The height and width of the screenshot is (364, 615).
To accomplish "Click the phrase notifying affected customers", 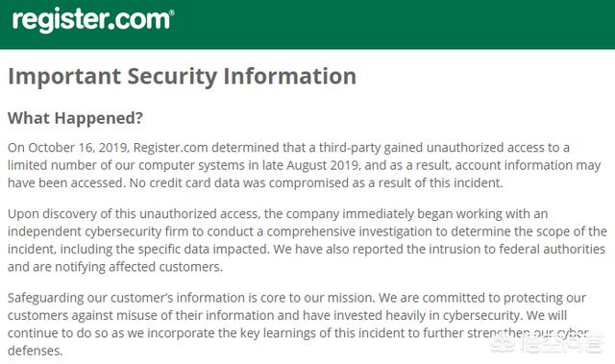I will click(138, 267).
